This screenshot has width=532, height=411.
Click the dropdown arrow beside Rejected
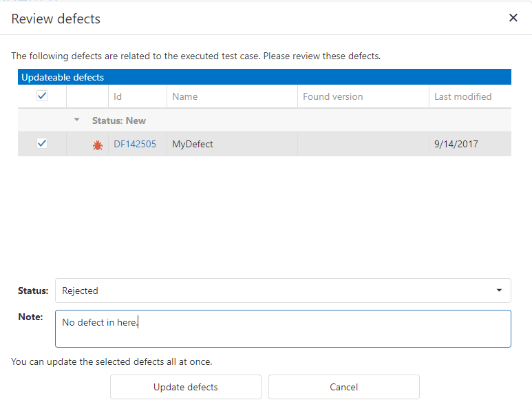499,291
